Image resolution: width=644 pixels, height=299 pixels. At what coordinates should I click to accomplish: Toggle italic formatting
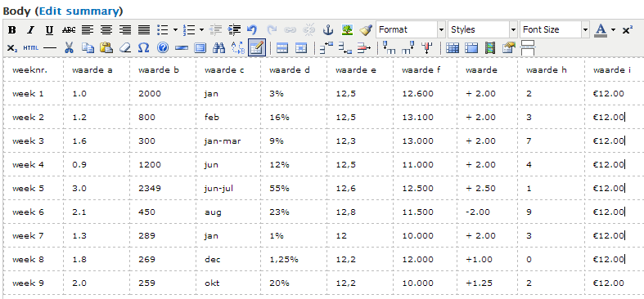tap(31, 30)
